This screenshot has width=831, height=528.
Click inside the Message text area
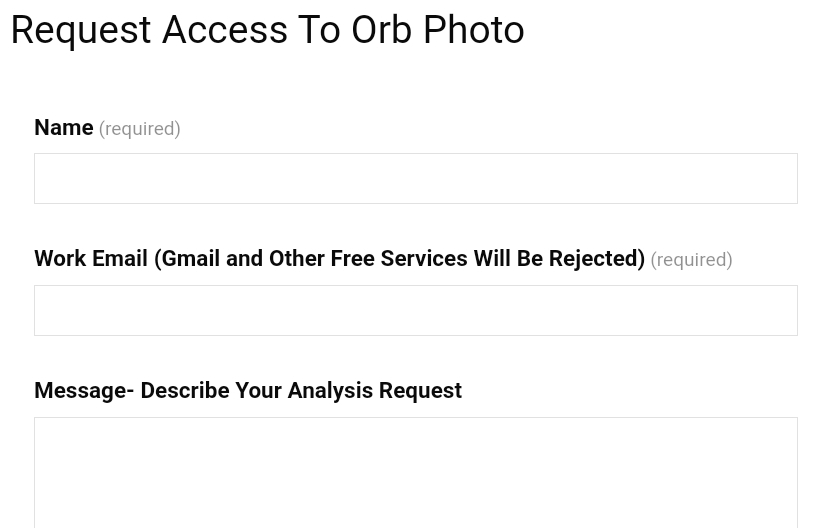pyautogui.click(x=415, y=472)
